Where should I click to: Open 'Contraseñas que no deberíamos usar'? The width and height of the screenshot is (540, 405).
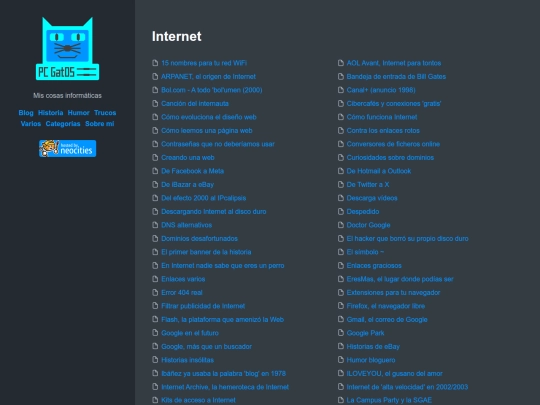click(x=218, y=144)
